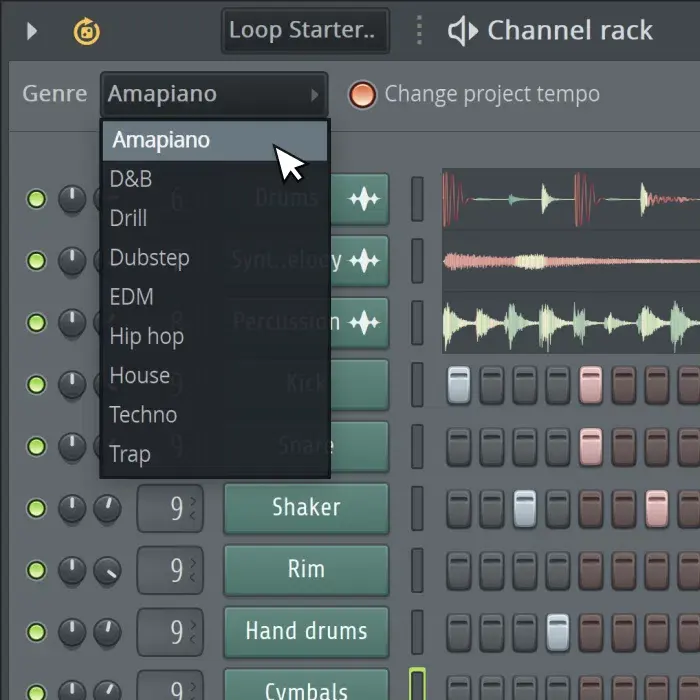Mute the Percussion channel green LED
Viewport: 700px width, 700px height.
point(37,322)
